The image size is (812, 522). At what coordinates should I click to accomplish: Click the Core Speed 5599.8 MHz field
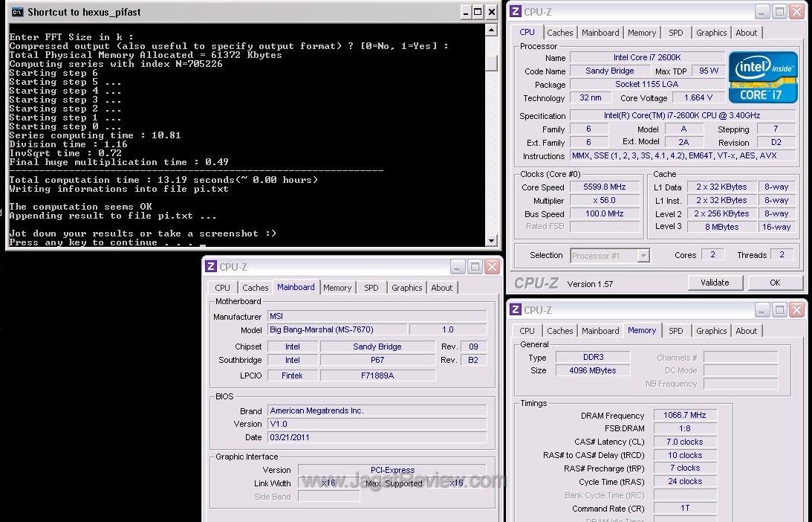604,187
